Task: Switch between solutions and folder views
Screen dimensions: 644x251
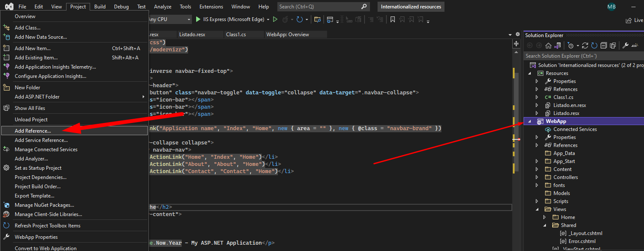Action: pos(558,45)
